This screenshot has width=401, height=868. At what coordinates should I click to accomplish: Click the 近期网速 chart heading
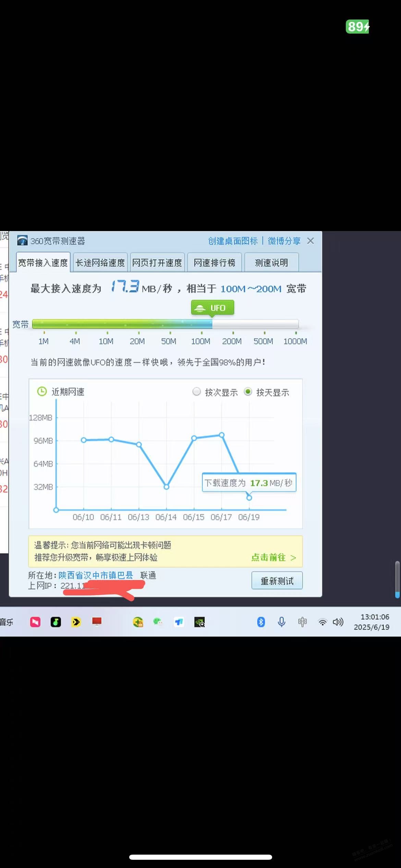pos(68,391)
